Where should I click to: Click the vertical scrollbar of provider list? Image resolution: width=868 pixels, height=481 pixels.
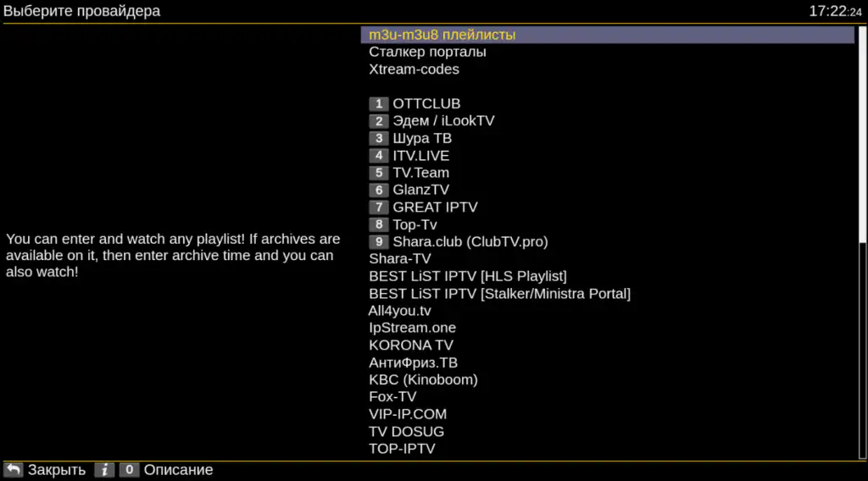(862, 242)
